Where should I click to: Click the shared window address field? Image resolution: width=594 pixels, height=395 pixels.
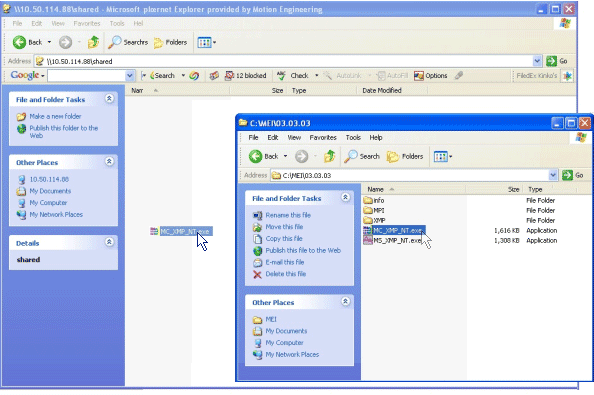283,61
